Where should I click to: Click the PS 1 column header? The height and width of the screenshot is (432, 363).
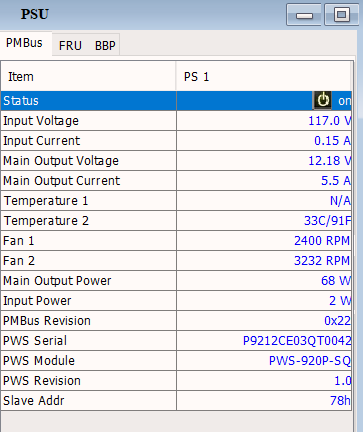264,76
